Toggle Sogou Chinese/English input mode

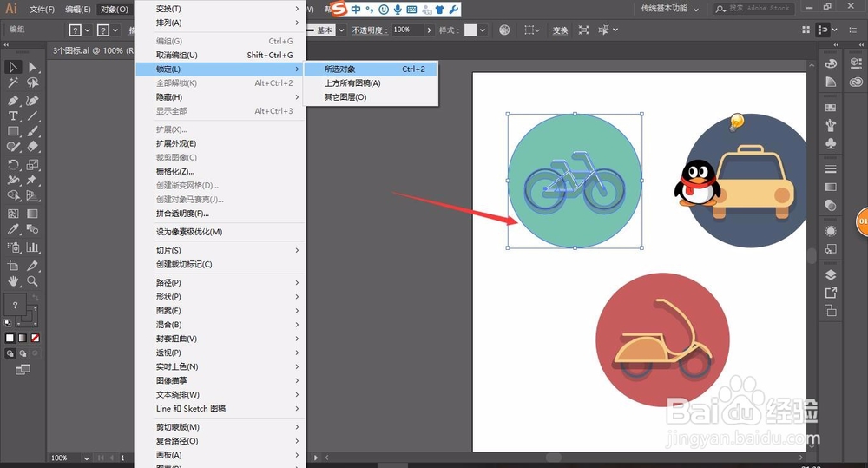click(355, 10)
